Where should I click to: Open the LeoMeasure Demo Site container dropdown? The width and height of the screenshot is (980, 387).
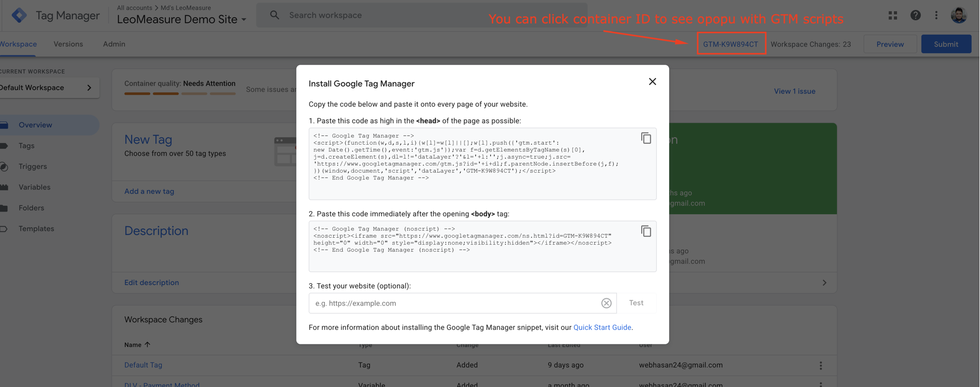[x=181, y=20]
